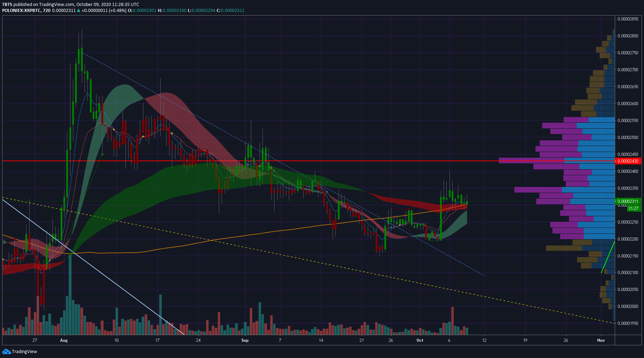644x358 pixels.
Task: Click the 0.00002750 price axis label
Action: (x=628, y=53)
